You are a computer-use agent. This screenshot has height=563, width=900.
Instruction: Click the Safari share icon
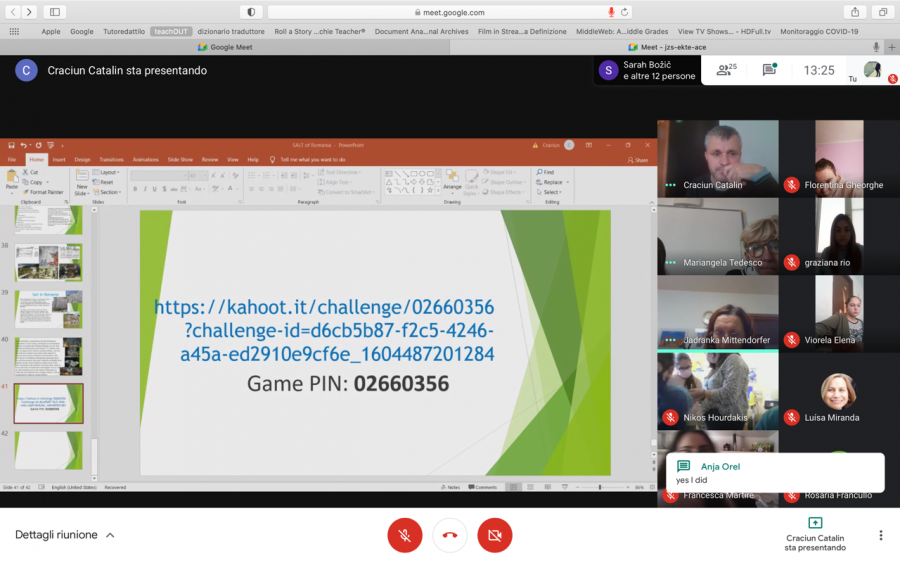[855, 12]
